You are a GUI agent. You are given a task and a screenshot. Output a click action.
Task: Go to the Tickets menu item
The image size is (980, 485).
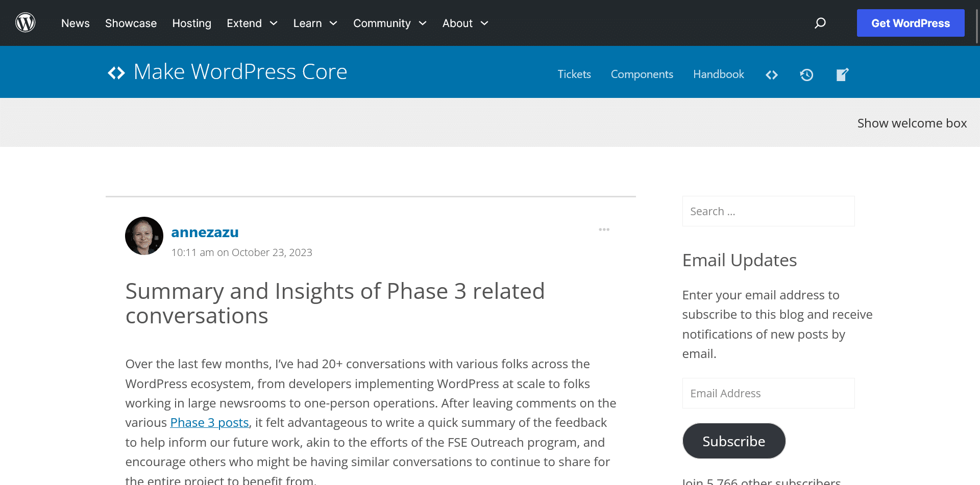pos(574,74)
